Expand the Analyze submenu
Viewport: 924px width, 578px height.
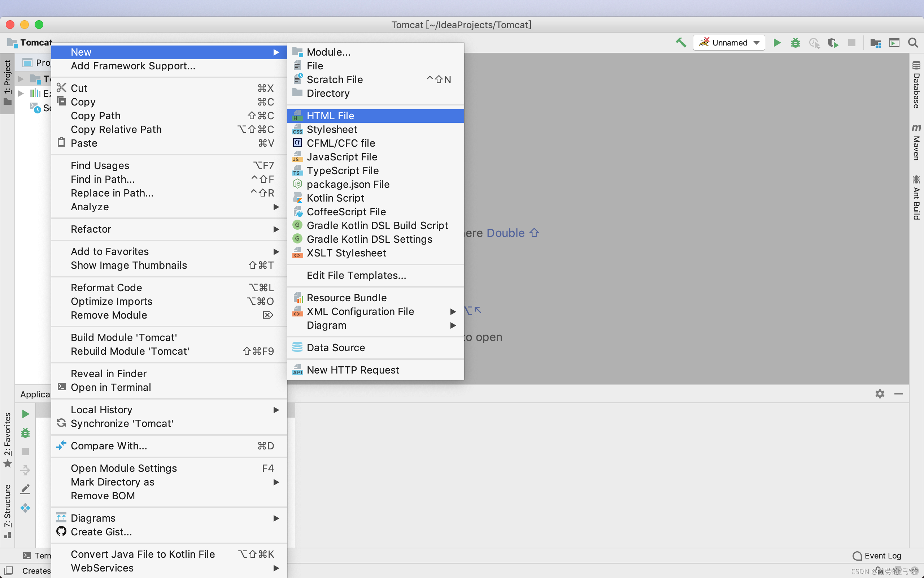[169, 207]
